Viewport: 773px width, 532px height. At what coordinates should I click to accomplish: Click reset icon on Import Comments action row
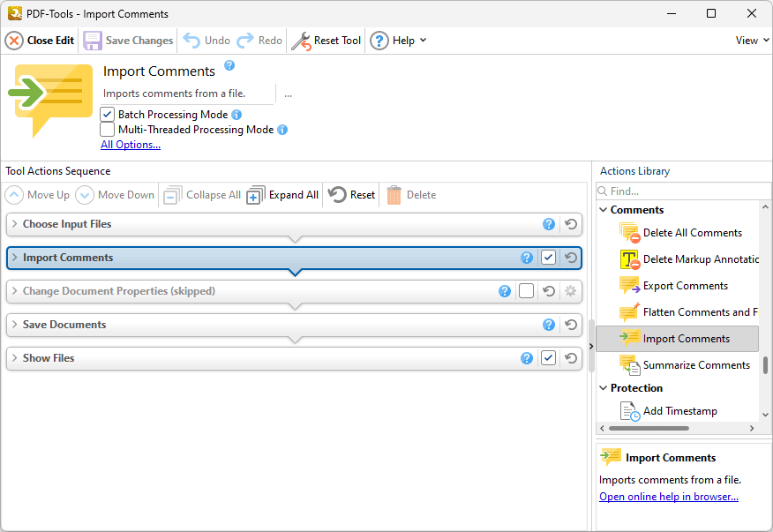click(571, 258)
